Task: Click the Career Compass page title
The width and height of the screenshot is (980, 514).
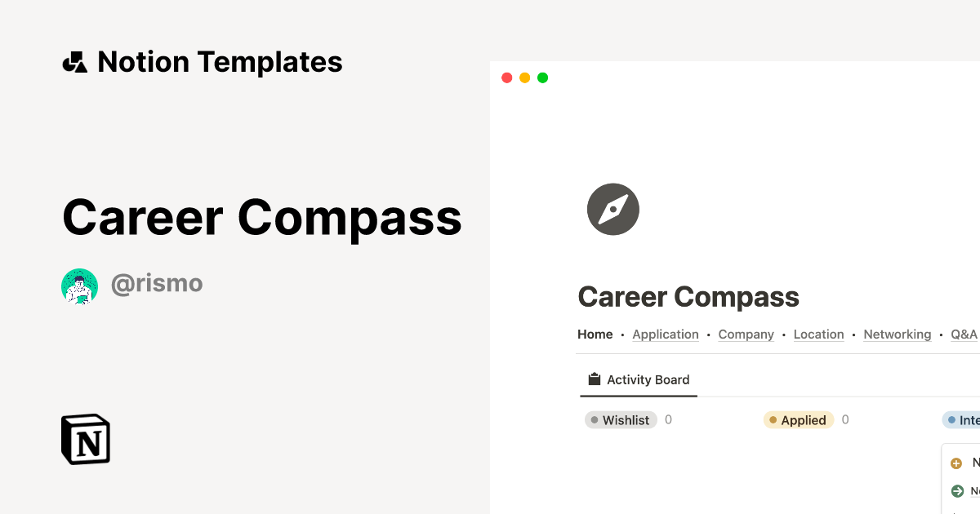Action: 688,296
